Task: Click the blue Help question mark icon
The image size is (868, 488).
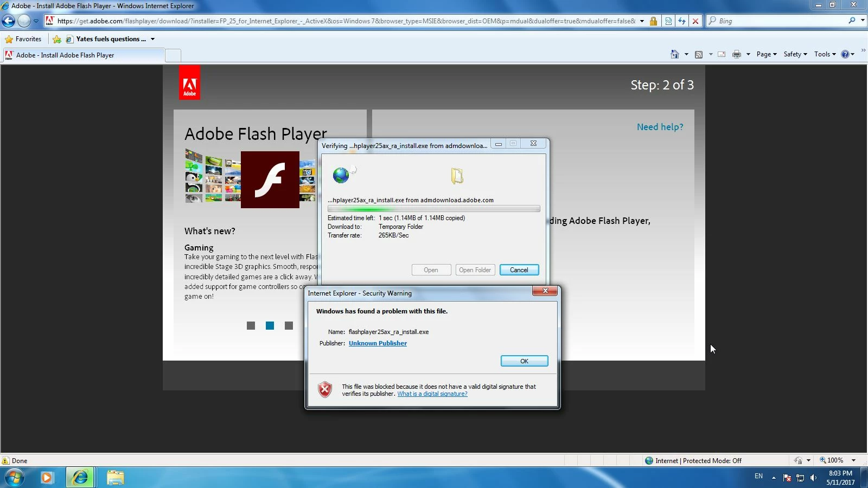Action: point(845,54)
